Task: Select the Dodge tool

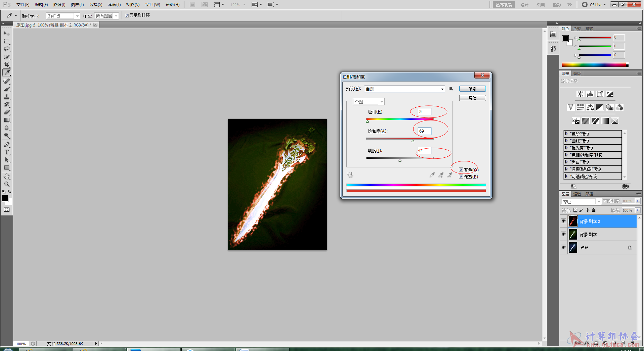Action: pos(7,135)
